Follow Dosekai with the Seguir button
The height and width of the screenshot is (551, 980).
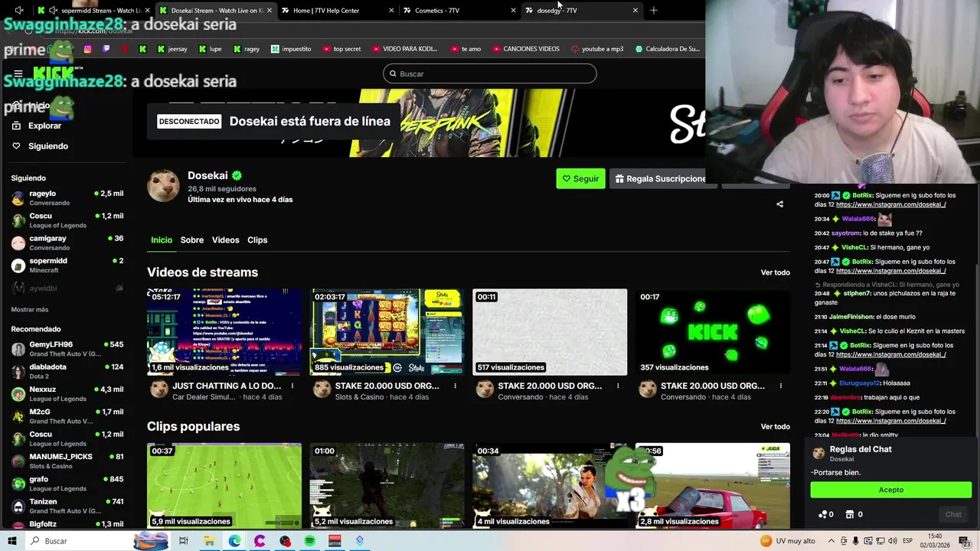coord(580,178)
